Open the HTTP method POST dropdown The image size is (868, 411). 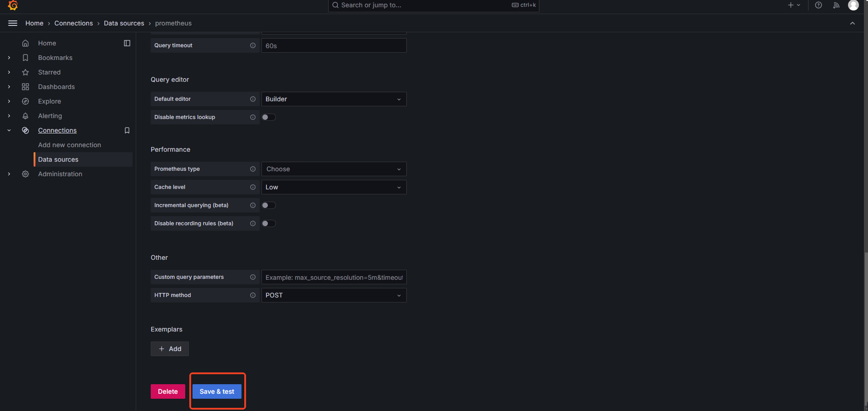click(334, 295)
